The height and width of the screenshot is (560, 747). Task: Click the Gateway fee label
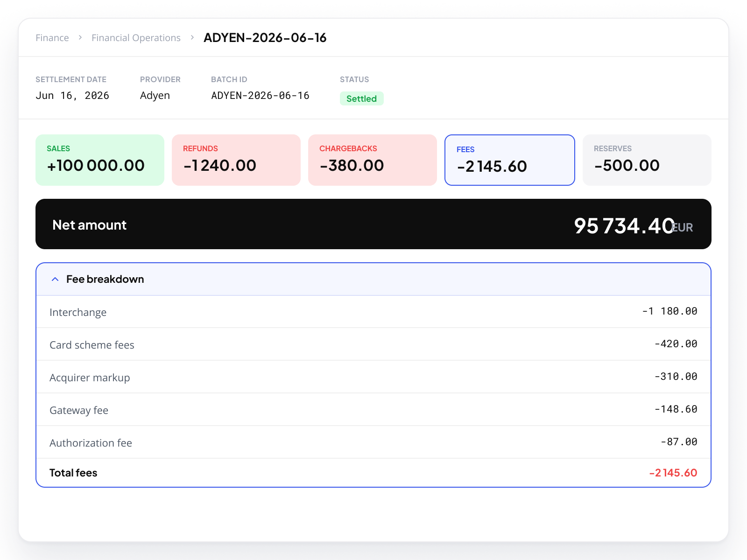pos(79,410)
